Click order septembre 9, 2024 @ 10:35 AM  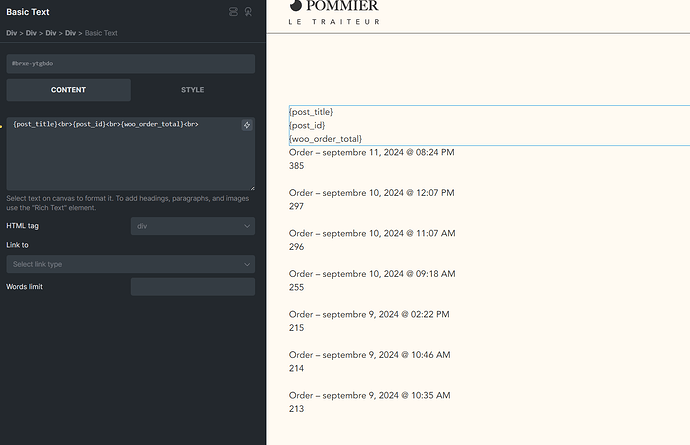pyautogui.click(x=370, y=395)
